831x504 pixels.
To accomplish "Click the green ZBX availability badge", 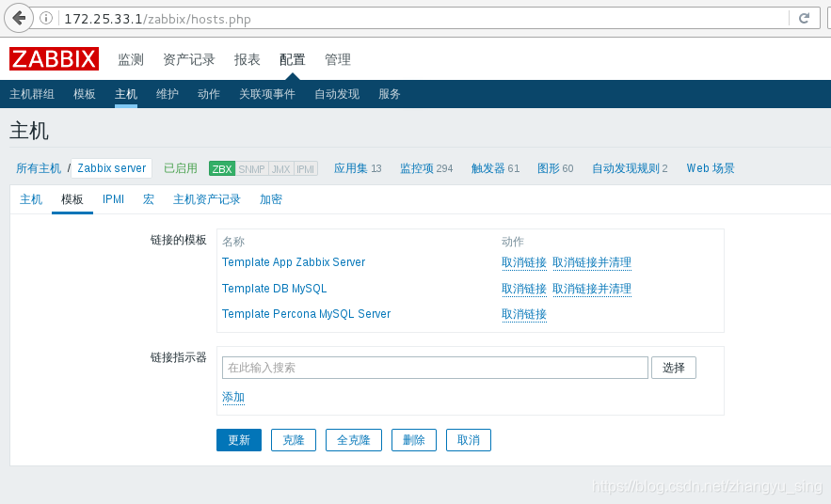I will [x=222, y=168].
